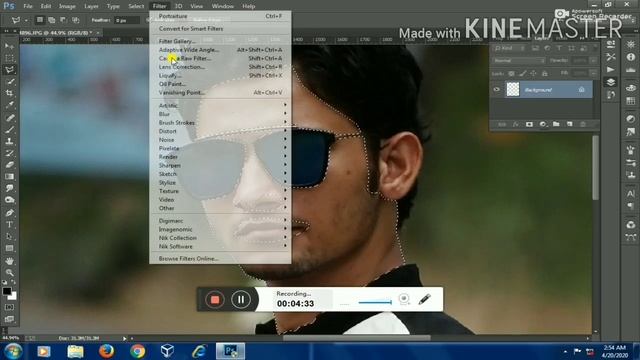Open the Character panel icon
Screen dimensions: 640x360
(x=631, y=193)
